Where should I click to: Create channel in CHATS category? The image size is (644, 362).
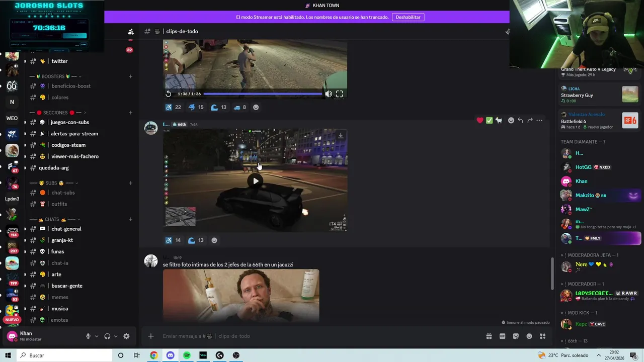click(130, 219)
